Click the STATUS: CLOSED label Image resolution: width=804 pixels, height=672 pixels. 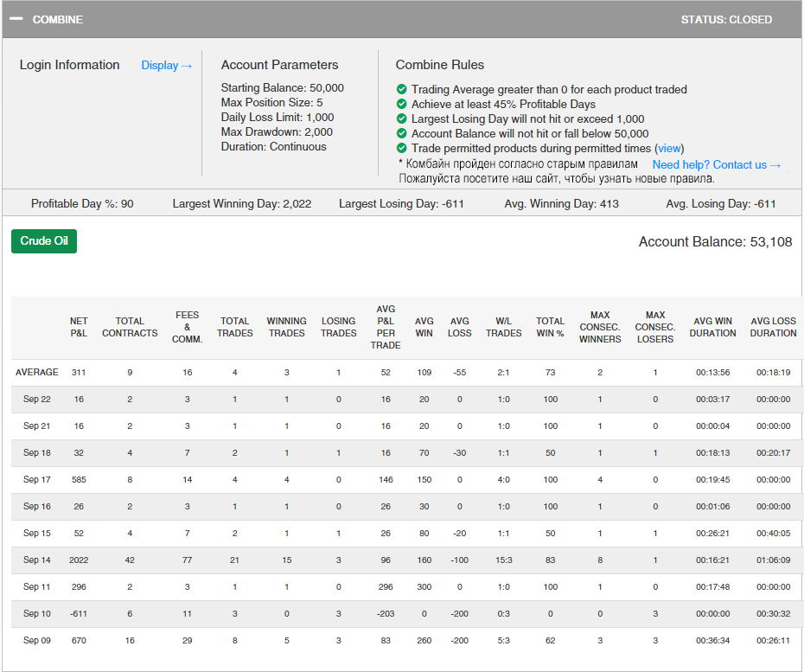726,19
